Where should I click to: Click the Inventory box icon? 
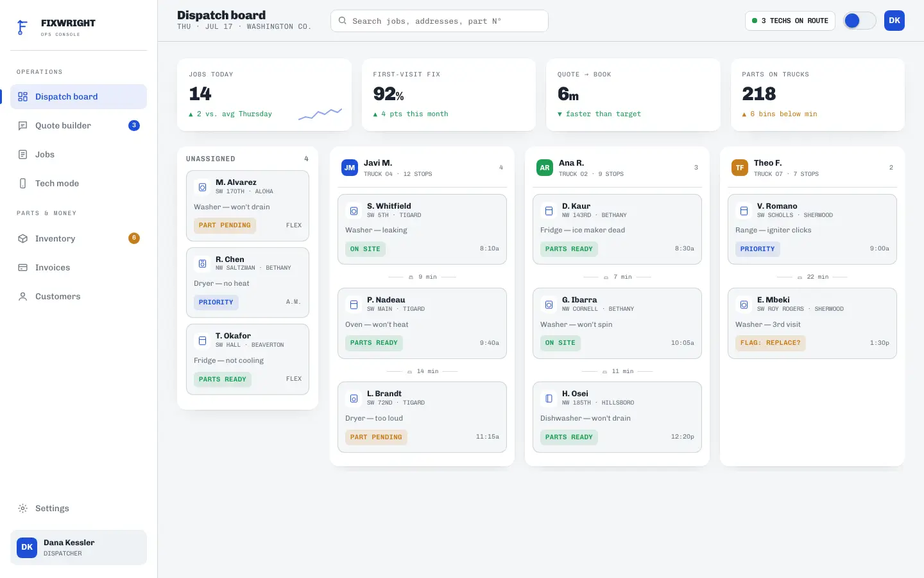22,239
